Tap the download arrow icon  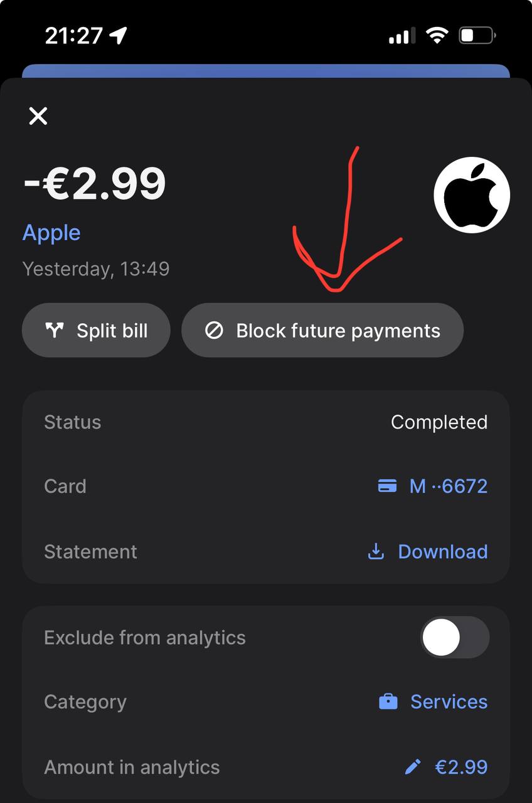pos(376,551)
